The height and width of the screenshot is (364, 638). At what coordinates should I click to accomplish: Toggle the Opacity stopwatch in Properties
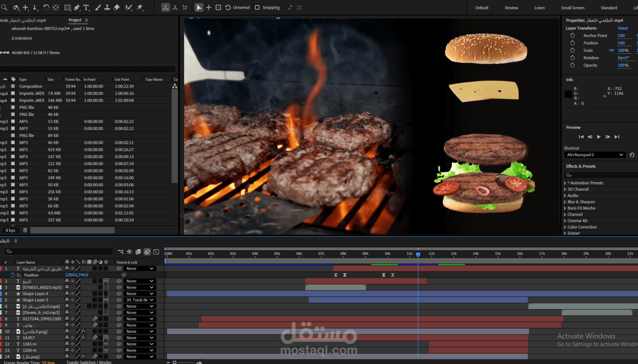[x=572, y=65]
